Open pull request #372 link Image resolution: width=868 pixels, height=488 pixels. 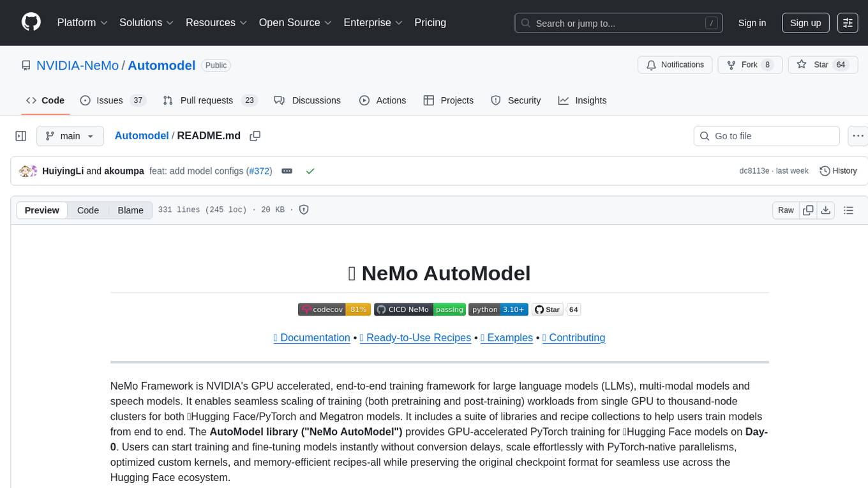tap(259, 171)
